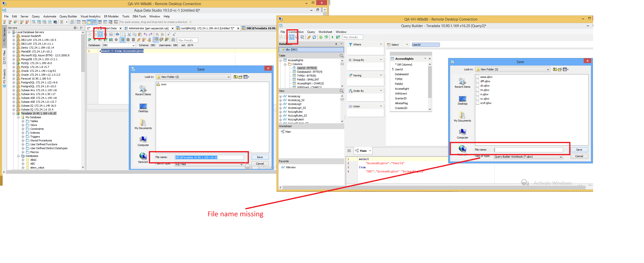Click Computer shortcut in the Query Builder Save dialog
Image resolution: width=644 pixels, height=263 pixels.
[x=462, y=134]
